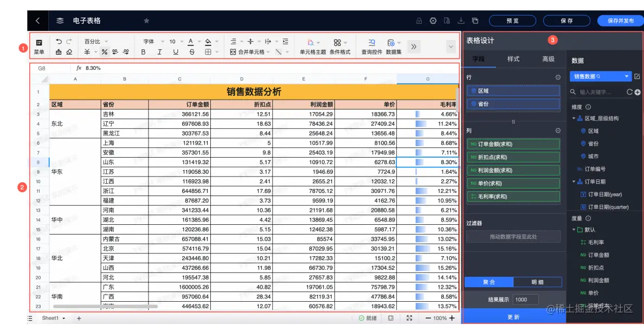Star the 电子表格 as favorite

click(x=146, y=21)
